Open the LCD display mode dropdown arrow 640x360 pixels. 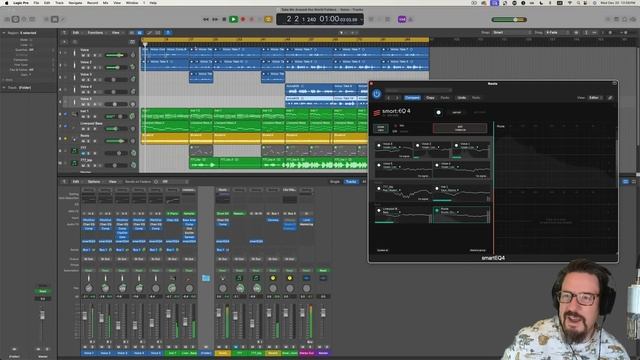tap(362, 19)
